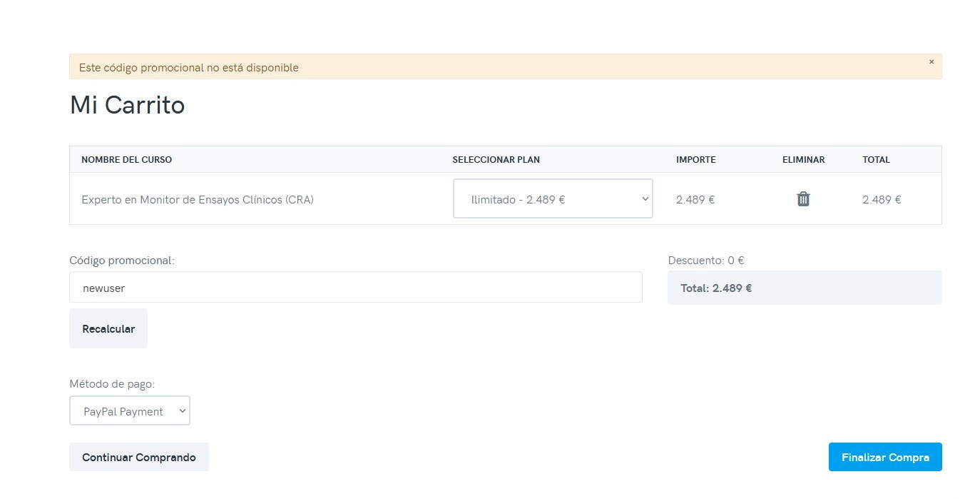Click Continuar Comprando button
The image size is (980, 499).
[139, 457]
